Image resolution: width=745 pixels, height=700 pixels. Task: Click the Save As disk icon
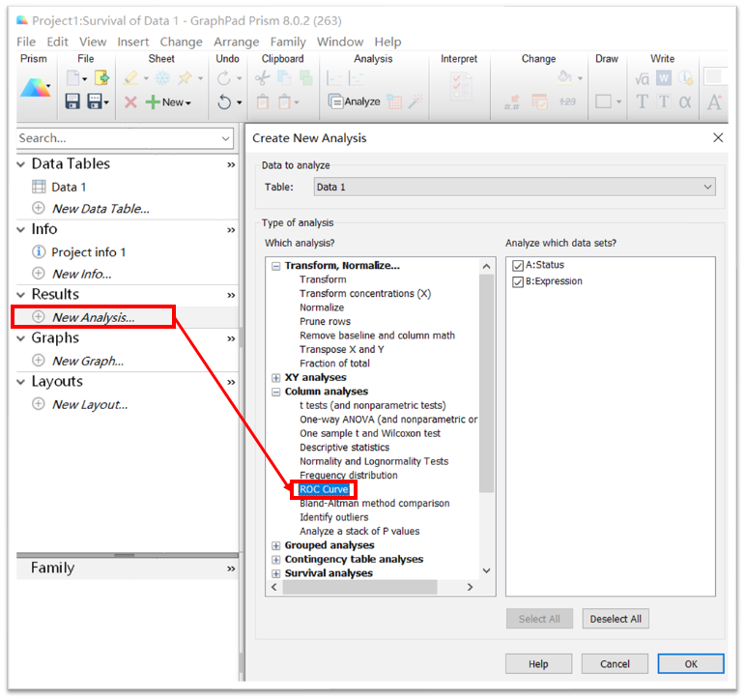click(95, 102)
